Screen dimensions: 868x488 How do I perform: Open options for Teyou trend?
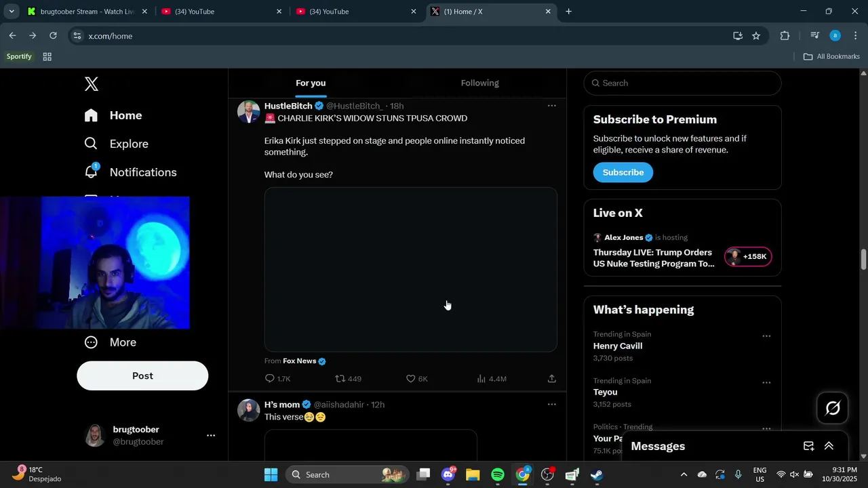coord(766,383)
